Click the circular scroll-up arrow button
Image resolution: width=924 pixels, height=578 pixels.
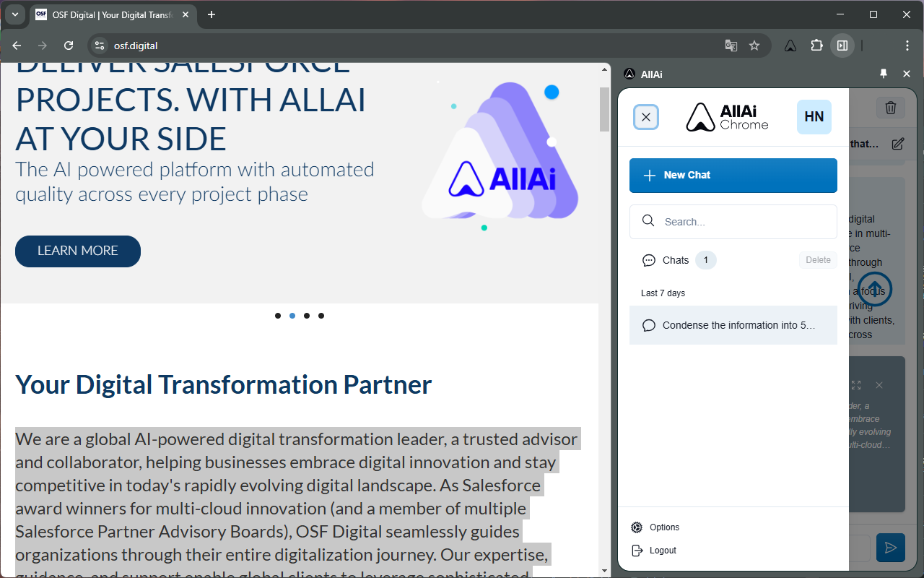(875, 290)
